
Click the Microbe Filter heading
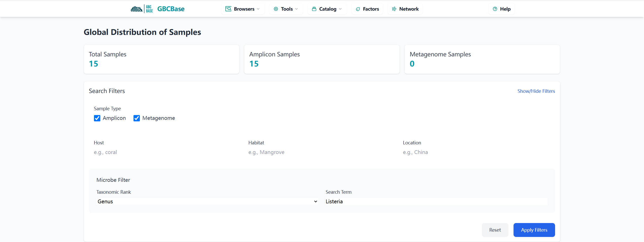(113, 180)
